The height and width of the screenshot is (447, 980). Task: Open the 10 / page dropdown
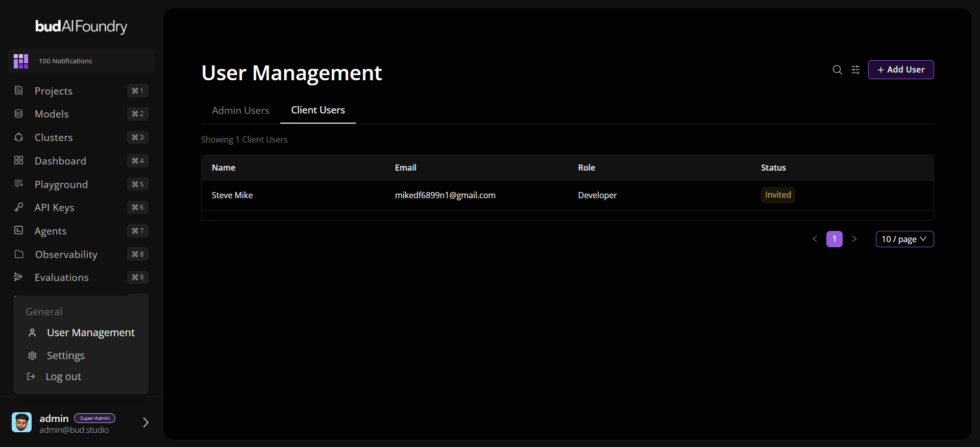(x=904, y=239)
